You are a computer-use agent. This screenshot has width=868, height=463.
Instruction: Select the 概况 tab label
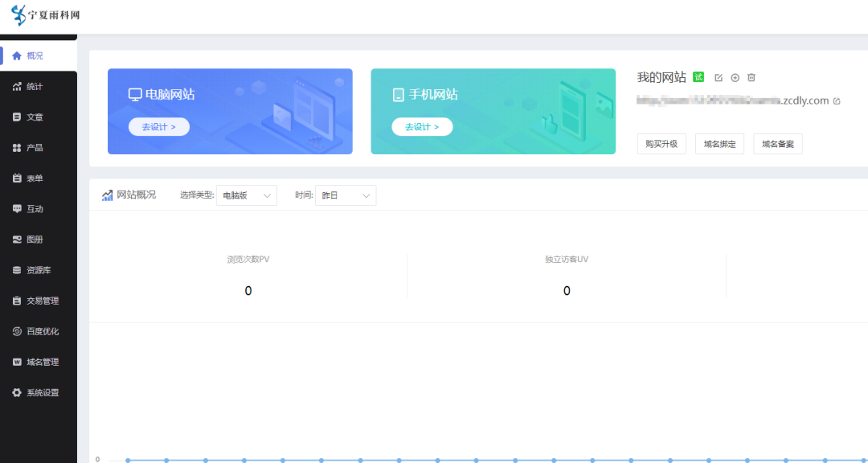(35, 56)
